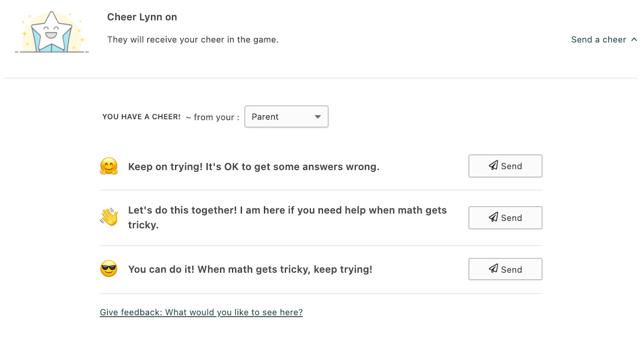Open the give feedback link

[x=201, y=312]
